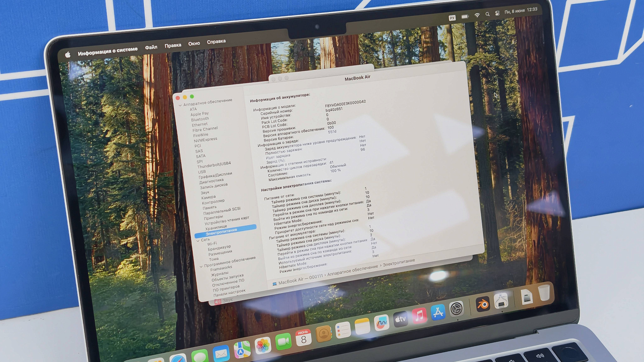Click the MacBook Air window title behind
The height and width of the screenshot is (362, 644).
coord(357,78)
